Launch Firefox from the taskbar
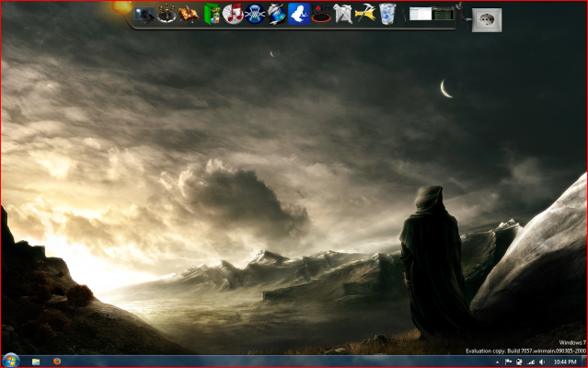 (57, 362)
